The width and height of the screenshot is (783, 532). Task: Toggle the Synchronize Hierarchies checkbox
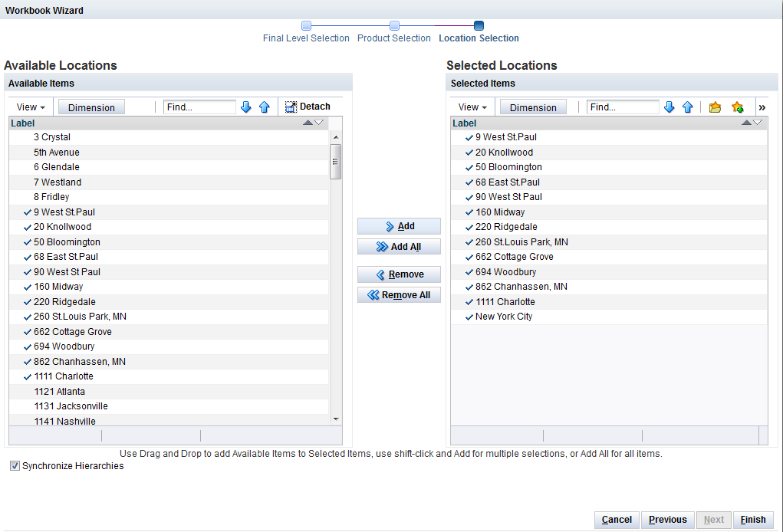(x=15, y=465)
